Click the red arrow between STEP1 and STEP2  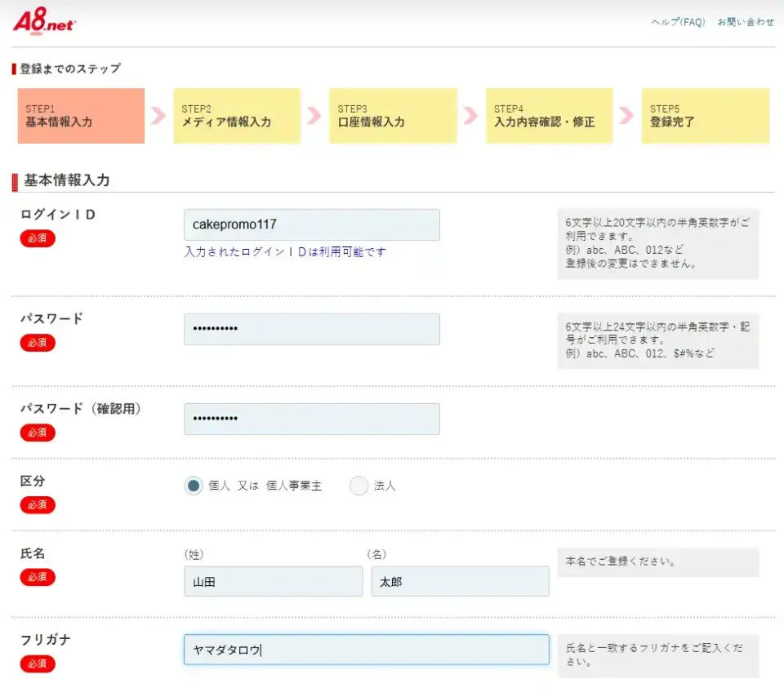coord(157,116)
